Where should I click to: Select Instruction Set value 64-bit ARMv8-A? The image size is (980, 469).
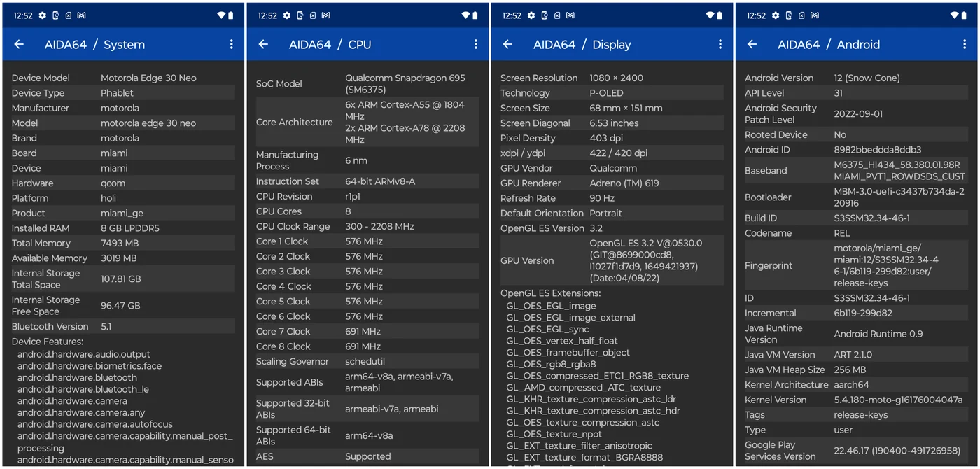click(x=380, y=181)
